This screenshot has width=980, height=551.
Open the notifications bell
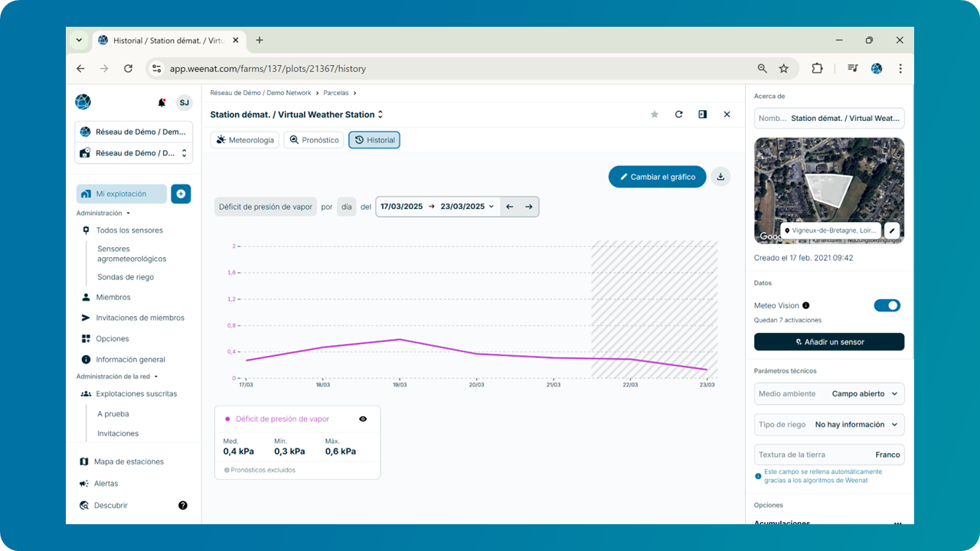tap(162, 103)
